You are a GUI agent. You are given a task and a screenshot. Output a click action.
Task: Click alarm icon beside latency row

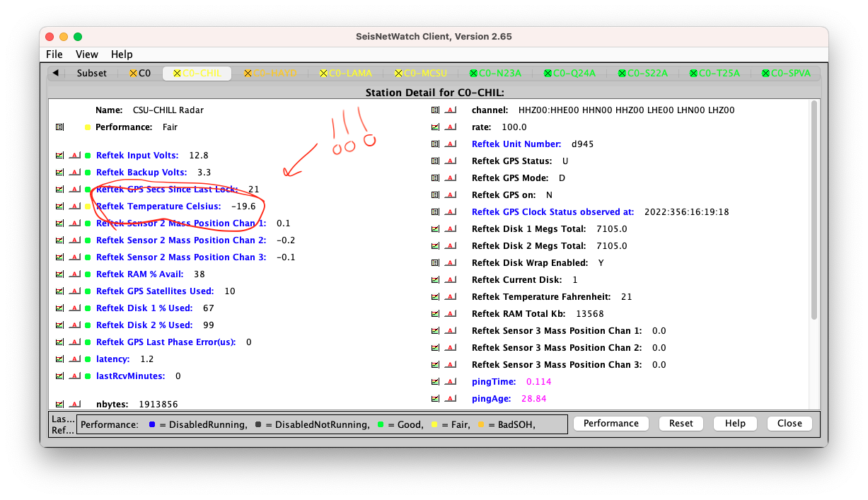[x=74, y=359]
